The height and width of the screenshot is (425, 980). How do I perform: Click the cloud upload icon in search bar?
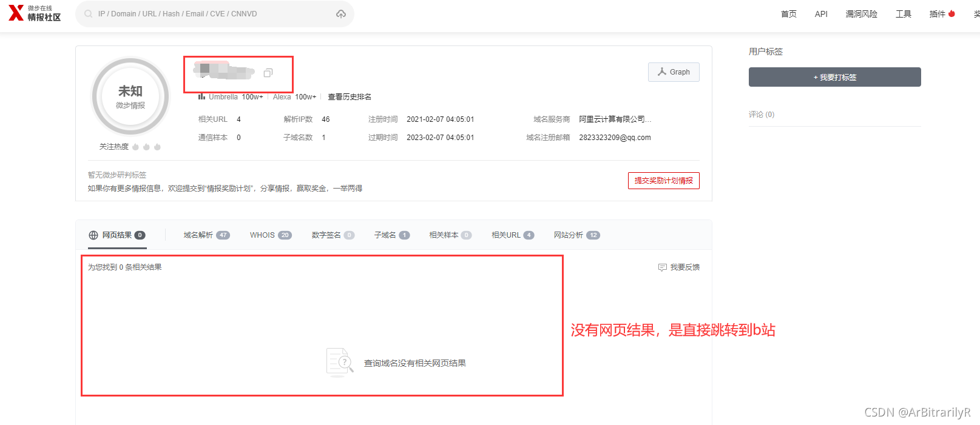[341, 14]
